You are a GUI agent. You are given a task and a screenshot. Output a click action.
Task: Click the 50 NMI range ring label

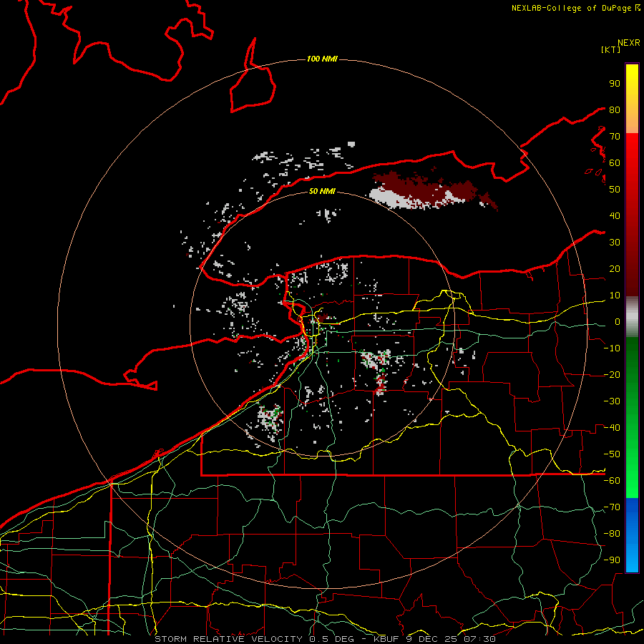coord(322,191)
